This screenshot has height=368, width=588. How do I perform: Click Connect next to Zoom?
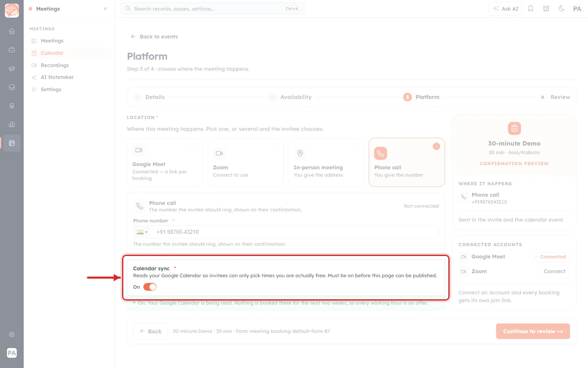pos(555,272)
